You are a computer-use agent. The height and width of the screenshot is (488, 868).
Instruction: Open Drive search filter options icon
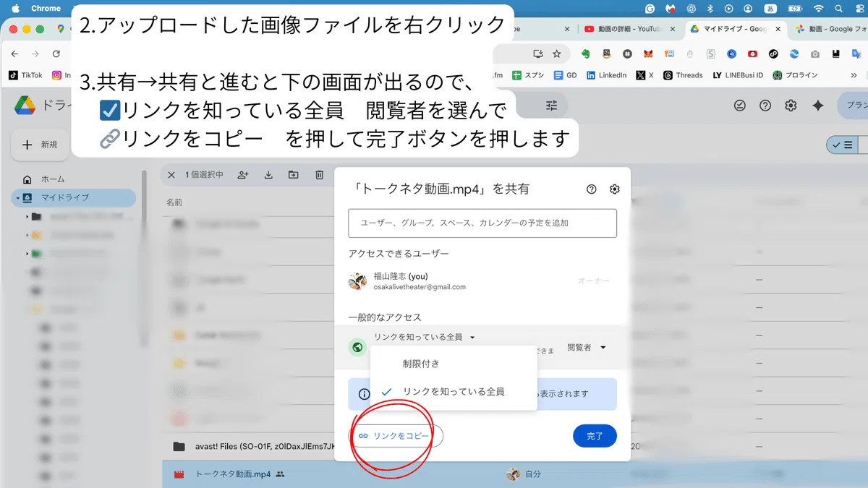click(x=552, y=106)
